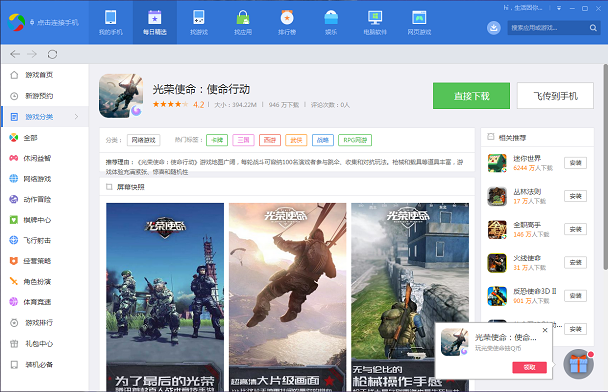This screenshot has width=608, height=392.
Task: Open the PC Software (电脑软件) section
Action: pos(375,22)
